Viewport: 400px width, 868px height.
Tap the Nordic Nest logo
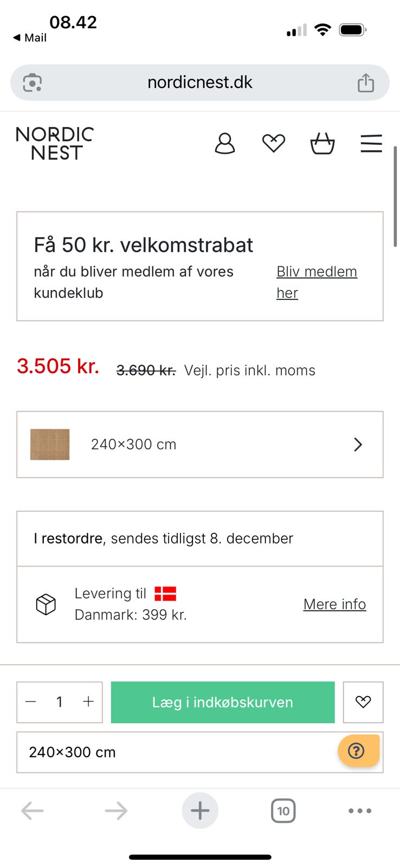pyautogui.click(x=55, y=144)
